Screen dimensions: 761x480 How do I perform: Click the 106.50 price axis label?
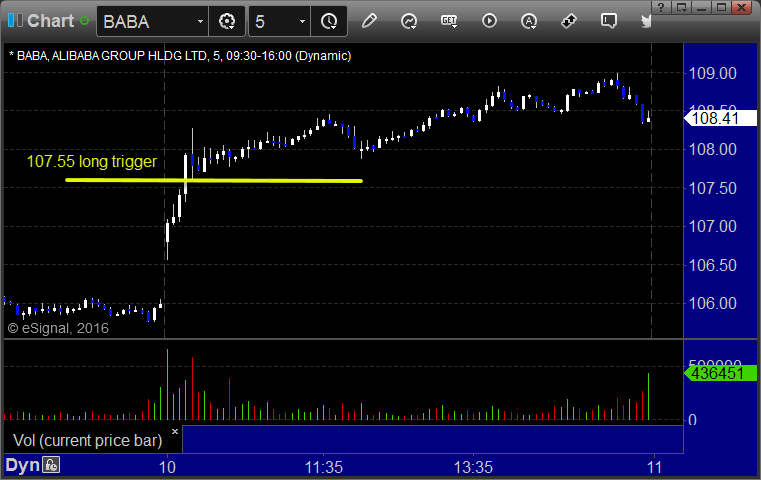pyautogui.click(x=712, y=265)
